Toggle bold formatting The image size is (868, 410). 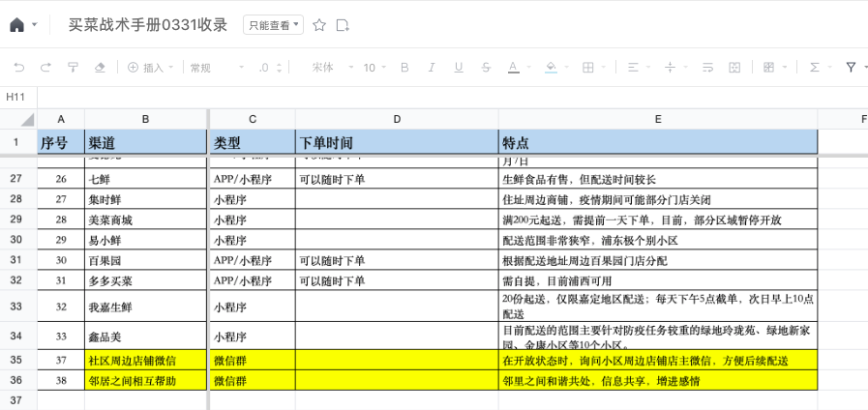404,68
